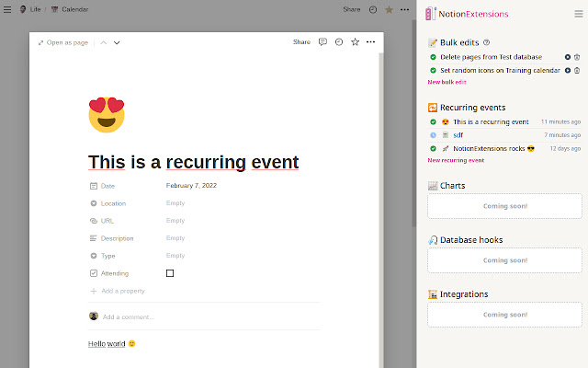Click the empty URL property value
Screen dimensions: 588x368
175,221
